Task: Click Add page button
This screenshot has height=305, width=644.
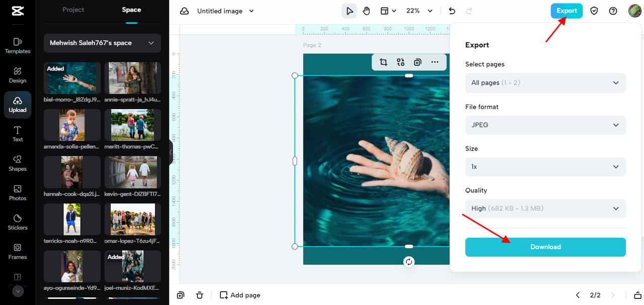Action: click(x=240, y=295)
